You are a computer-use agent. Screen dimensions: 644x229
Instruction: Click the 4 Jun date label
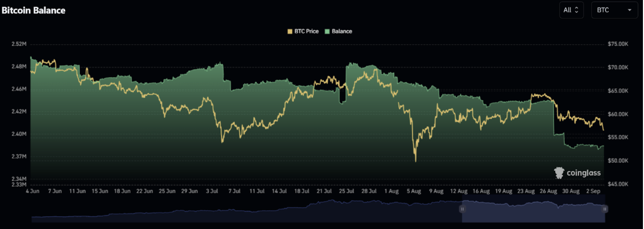click(x=32, y=190)
